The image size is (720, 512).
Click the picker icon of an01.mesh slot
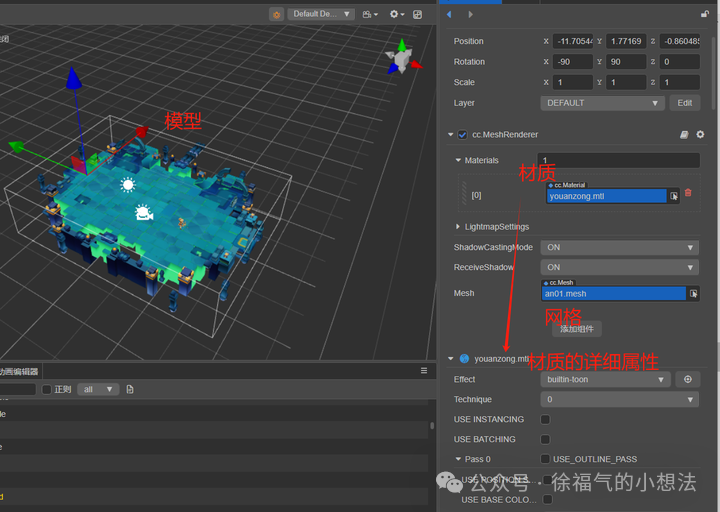pyautogui.click(x=693, y=293)
